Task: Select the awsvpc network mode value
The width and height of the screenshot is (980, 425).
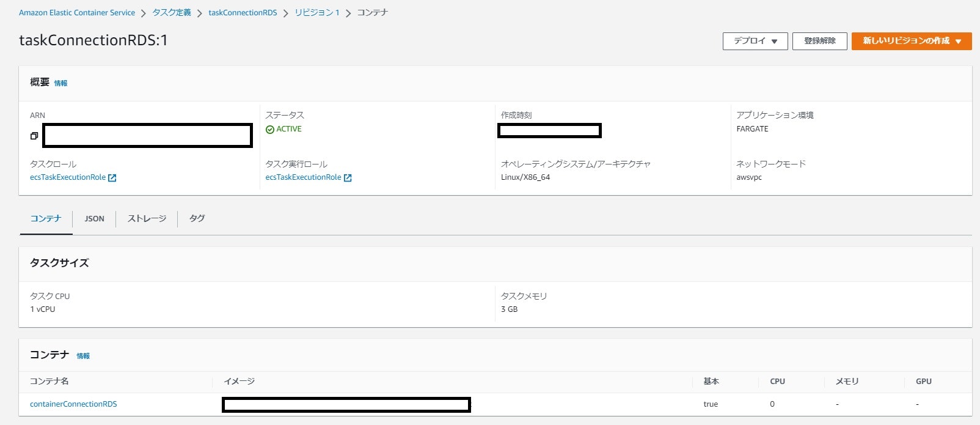Action: pos(749,177)
